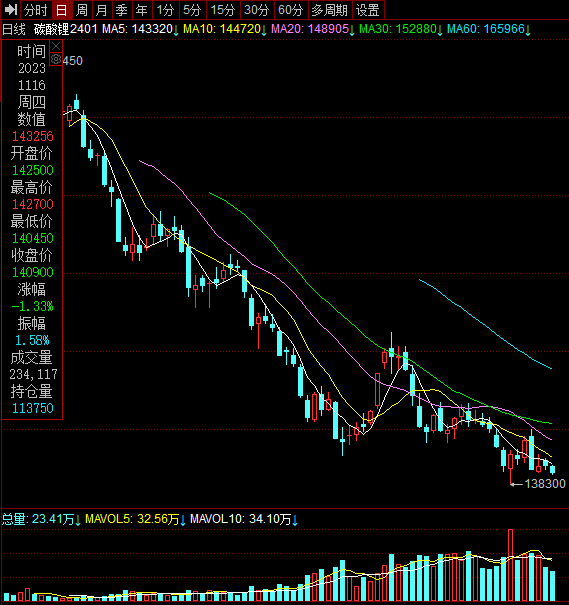Choose the 5分 five-minute period
This screenshot has height=605, width=569.
(x=192, y=10)
